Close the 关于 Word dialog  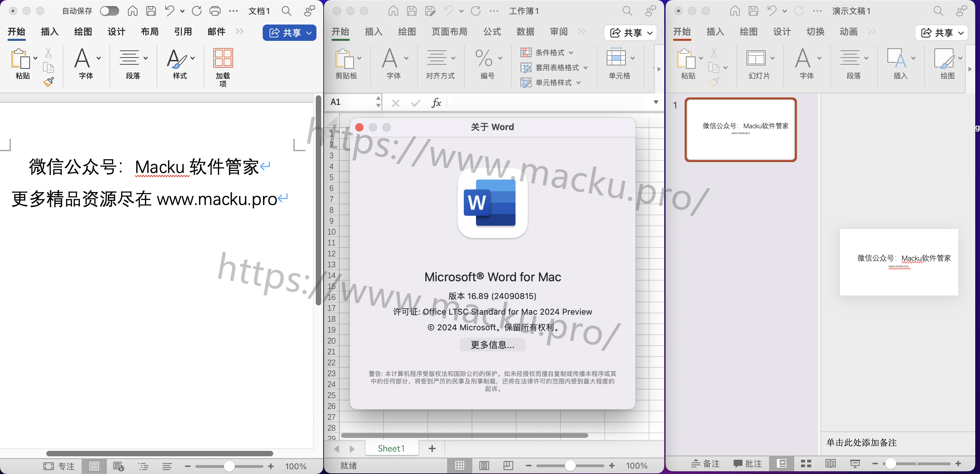pyautogui.click(x=359, y=127)
